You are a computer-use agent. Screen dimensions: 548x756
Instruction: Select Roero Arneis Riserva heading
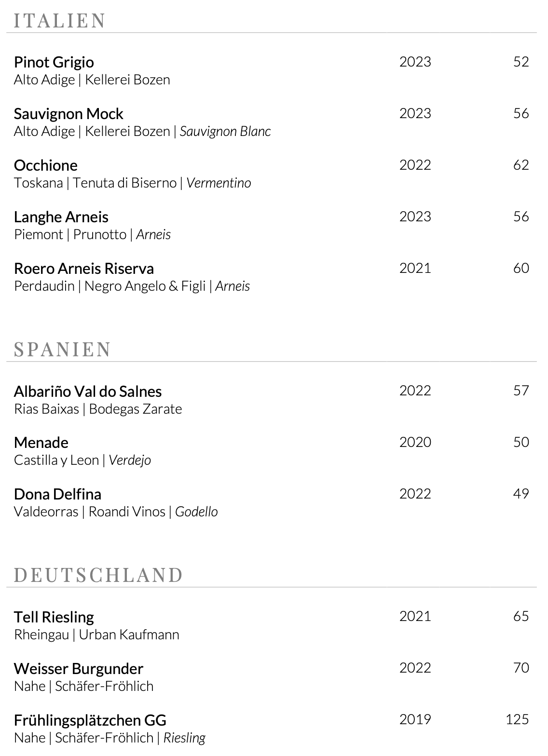(x=84, y=269)
